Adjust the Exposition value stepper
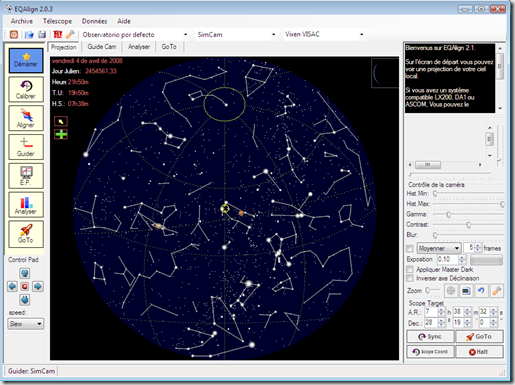Screen dimensions: 515x385 click(x=462, y=259)
